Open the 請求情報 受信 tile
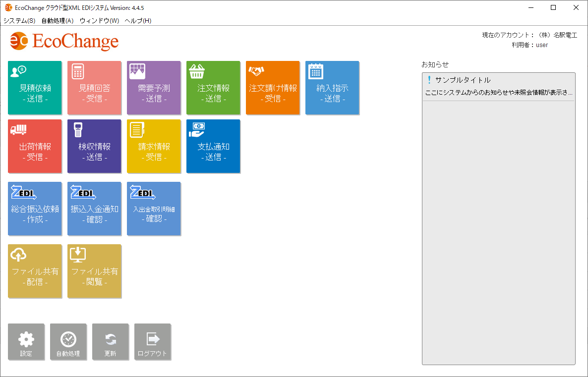This screenshot has height=377, width=588. click(x=154, y=146)
